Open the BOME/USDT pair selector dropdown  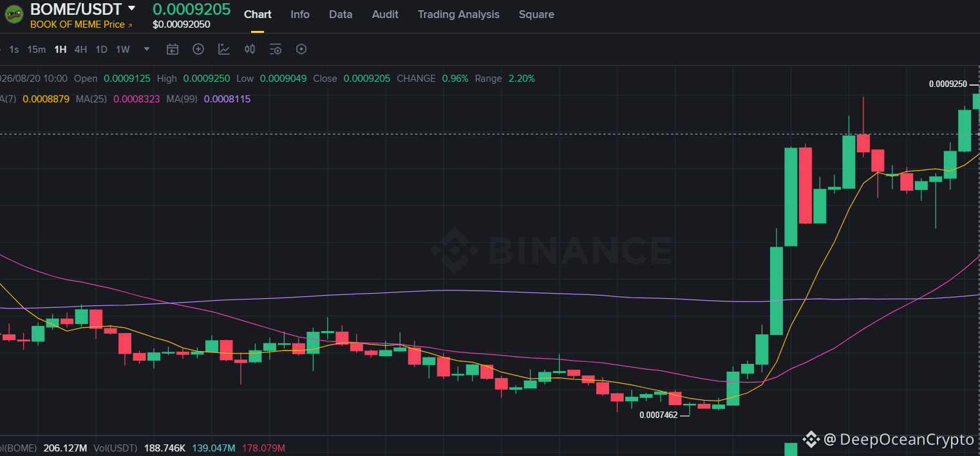[x=131, y=8]
